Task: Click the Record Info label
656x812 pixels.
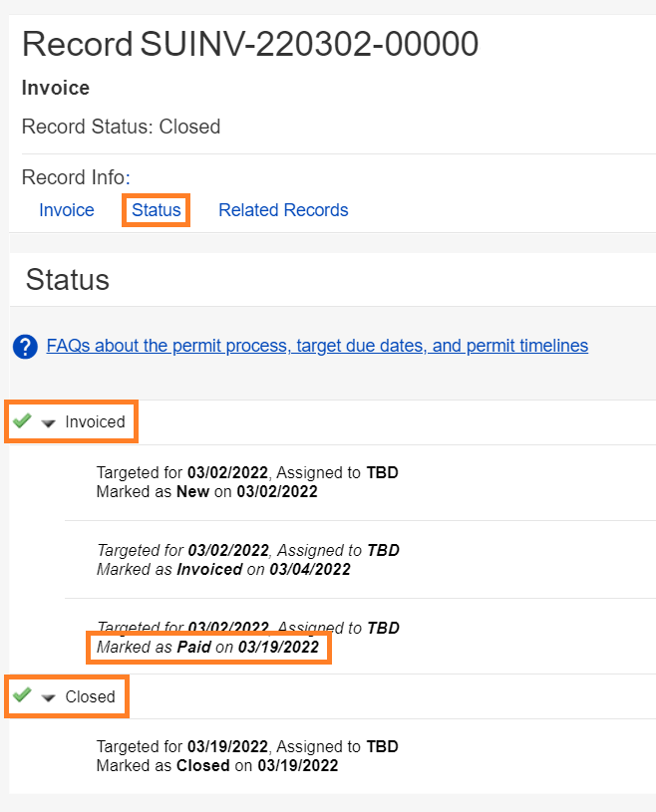Action: [76, 177]
